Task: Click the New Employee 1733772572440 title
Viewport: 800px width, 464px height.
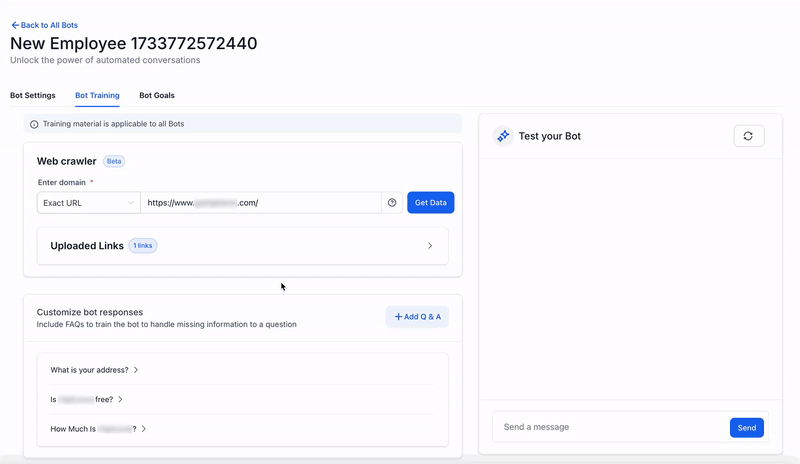Action: (134, 43)
